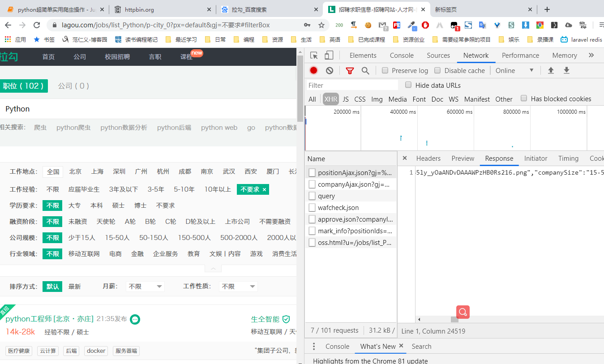Viewport: 604px width, 364px height.
Task: Click the password key icon in address bar
Action: [307, 25]
